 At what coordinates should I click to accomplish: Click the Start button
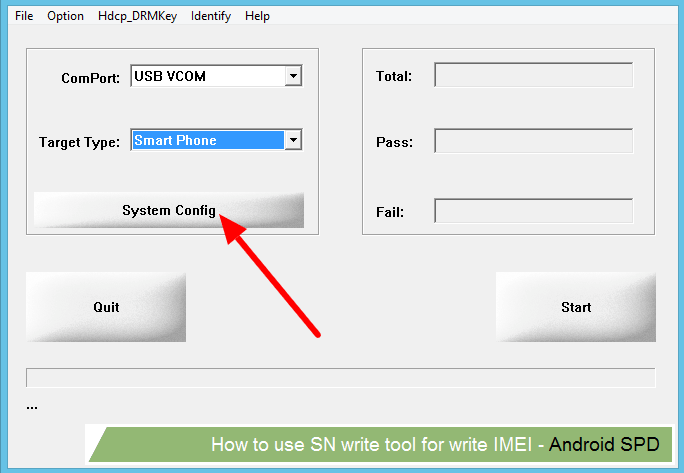point(576,307)
